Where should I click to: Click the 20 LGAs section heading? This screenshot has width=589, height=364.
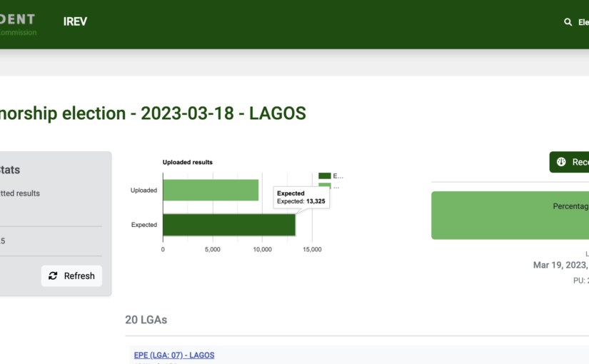(146, 320)
